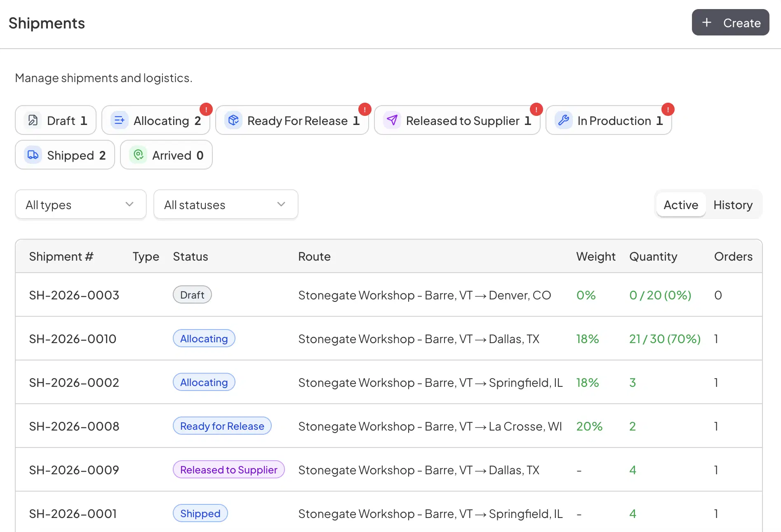Image resolution: width=781 pixels, height=532 pixels.
Task: Click the Create button
Action: pyautogui.click(x=730, y=22)
